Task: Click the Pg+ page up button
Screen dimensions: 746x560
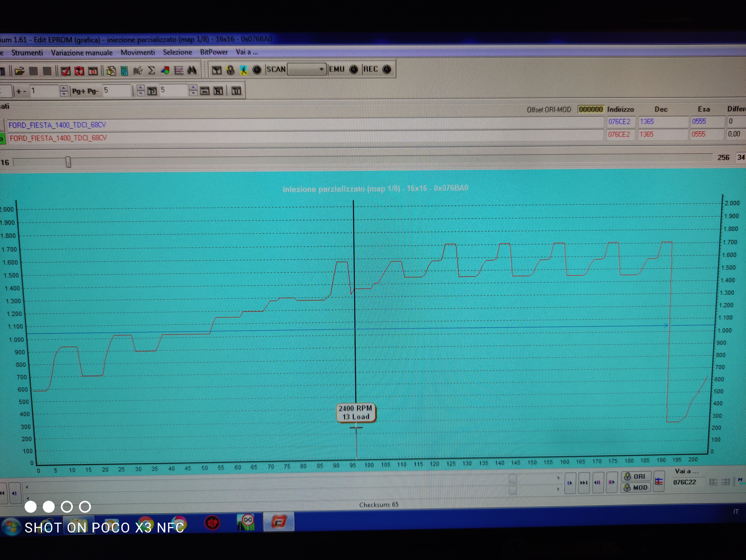Action: pos(79,91)
